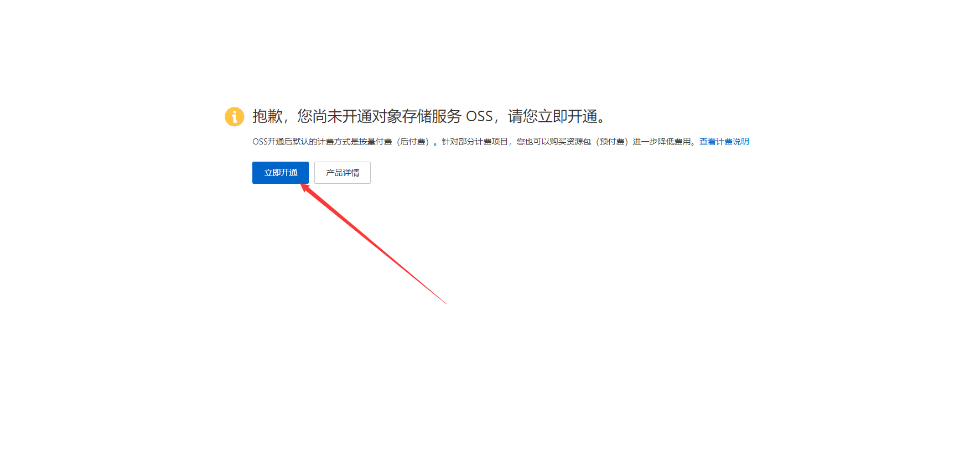Screen dimensions: 980x465
Task: Click the yellow info icon
Action: (235, 117)
